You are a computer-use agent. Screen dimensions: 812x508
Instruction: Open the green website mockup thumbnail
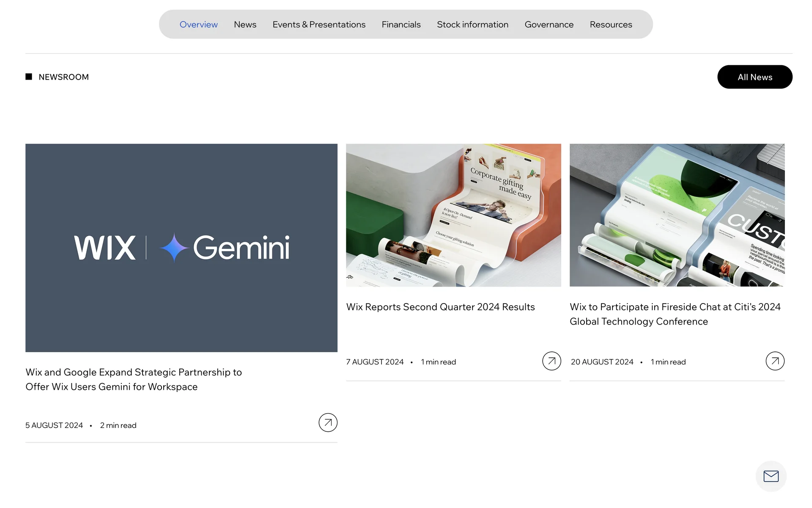tap(677, 215)
